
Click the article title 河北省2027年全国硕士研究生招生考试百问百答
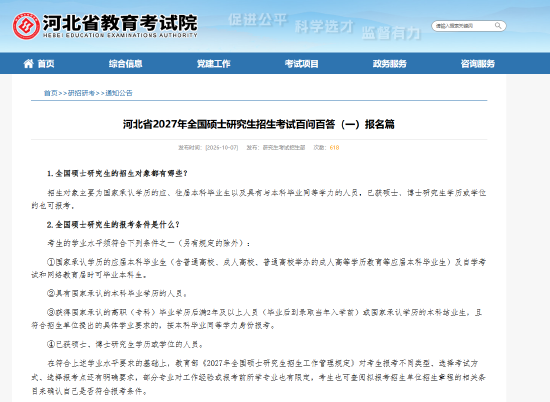pyautogui.click(x=259, y=124)
